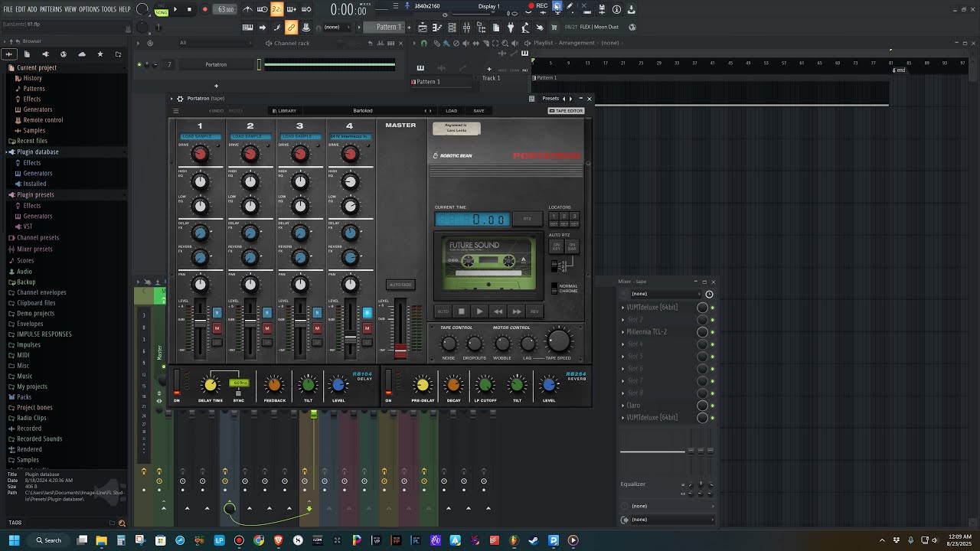980x551 pixels.
Task: Toggle the Normal/Chrome tape type switch
Action: coord(554,289)
